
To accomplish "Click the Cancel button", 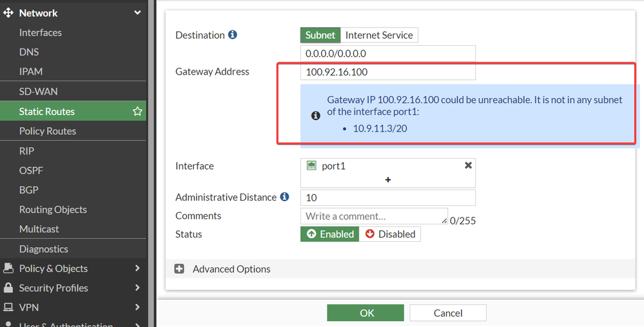I will pyautogui.click(x=448, y=313).
